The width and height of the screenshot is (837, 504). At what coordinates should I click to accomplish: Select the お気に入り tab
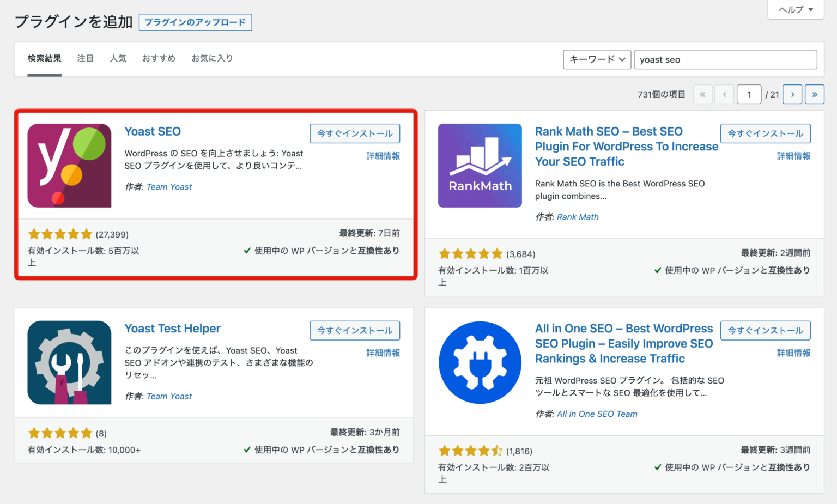pos(212,58)
